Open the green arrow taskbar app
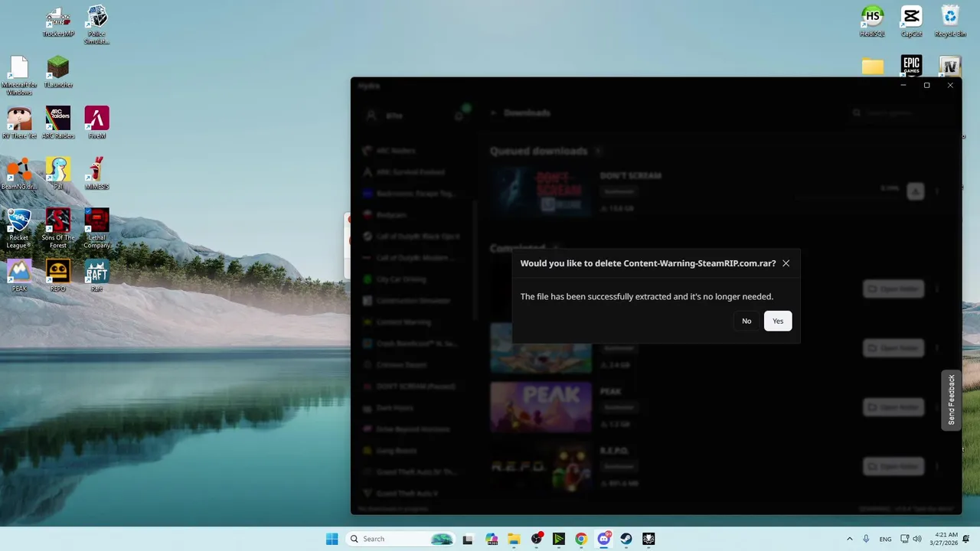The height and width of the screenshot is (551, 980). [559, 539]
